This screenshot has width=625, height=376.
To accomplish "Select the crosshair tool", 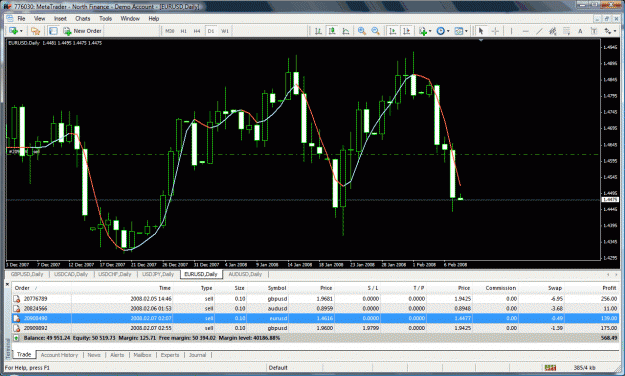I will point(495,31).
